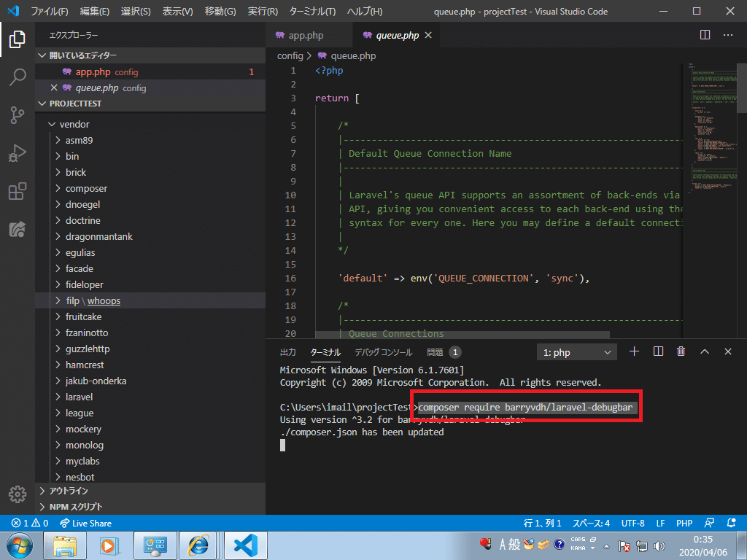Maximize the panel with the up chevron
The width and height of the screenshot is (747, 560).
[x=705, y=351]
